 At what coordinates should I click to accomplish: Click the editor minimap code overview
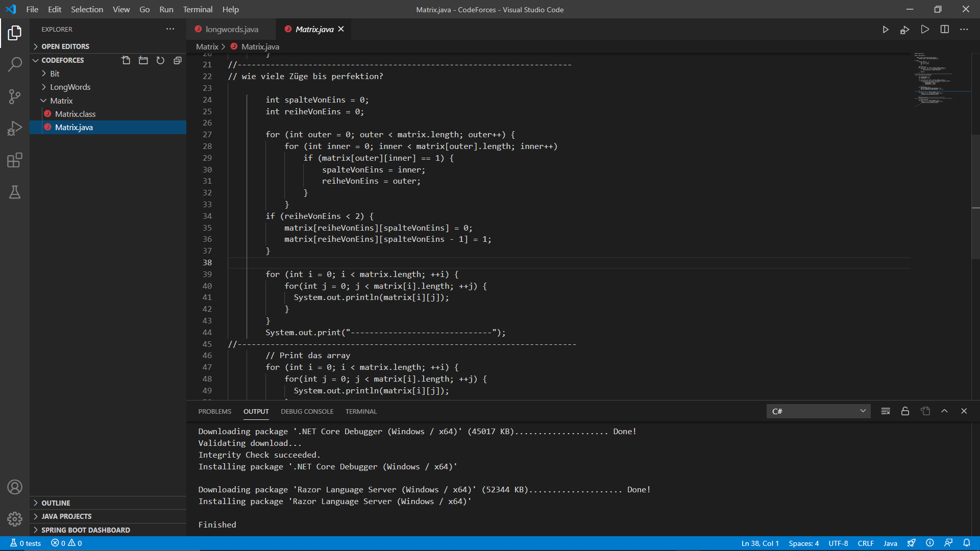(x=934, y=79)
